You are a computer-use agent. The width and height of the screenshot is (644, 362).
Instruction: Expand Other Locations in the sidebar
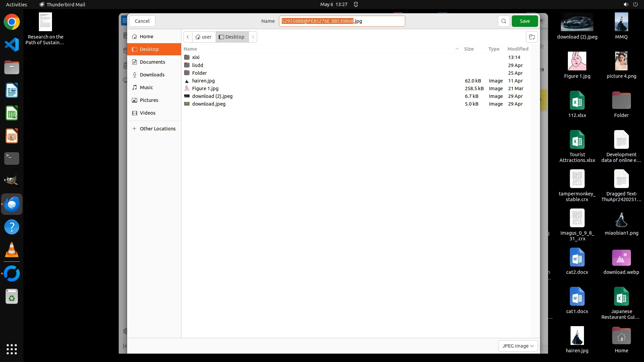point(157,129)
